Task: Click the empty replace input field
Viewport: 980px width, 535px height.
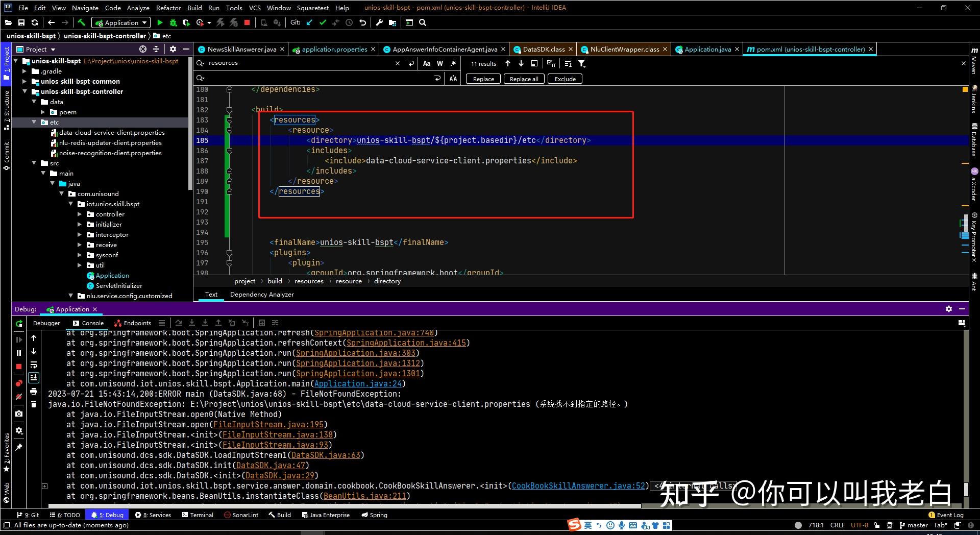Action: click(x=319, y=78)
